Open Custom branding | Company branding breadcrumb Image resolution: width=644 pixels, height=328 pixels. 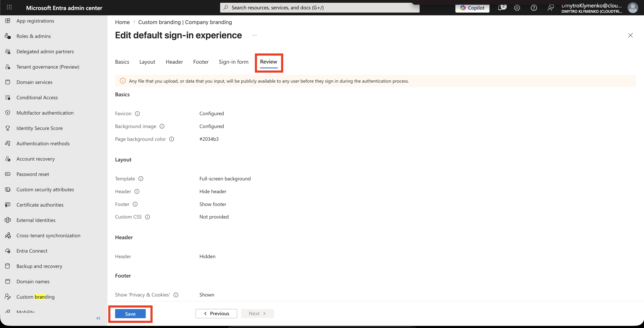click(x=185, y=22)
